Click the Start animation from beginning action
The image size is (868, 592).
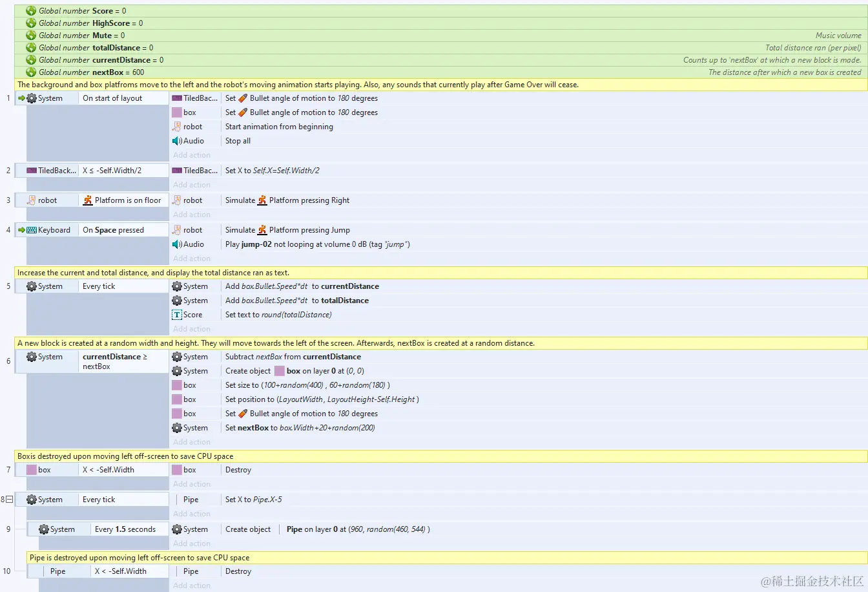coord(279,127)
